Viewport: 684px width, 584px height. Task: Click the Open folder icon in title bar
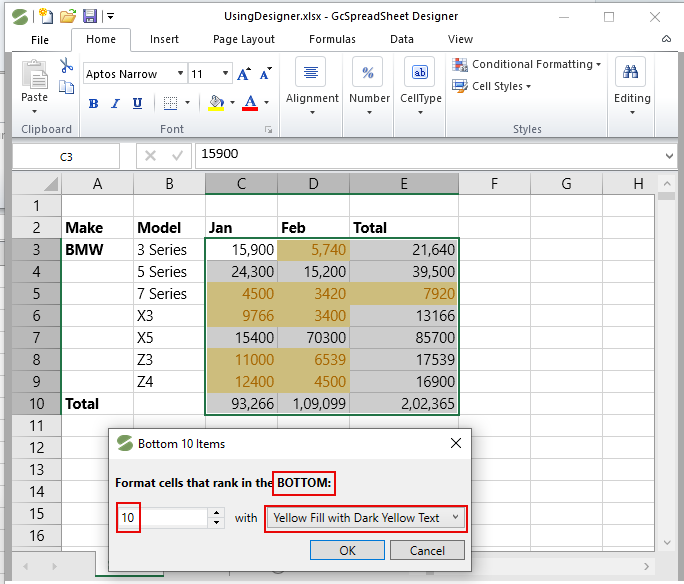point(68,16)
